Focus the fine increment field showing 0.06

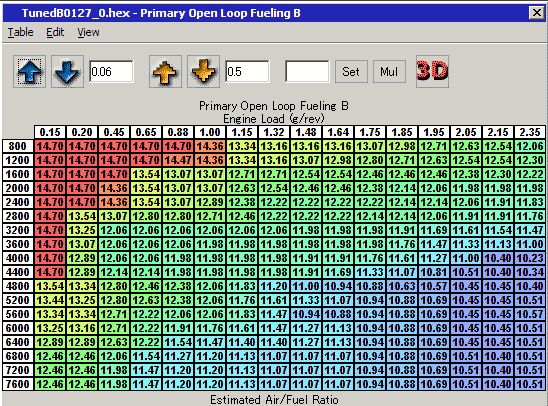(111, 72)
